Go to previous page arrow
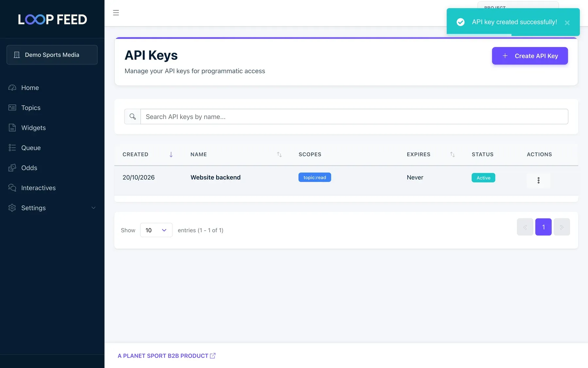Viewport: 588px width, 368px height. tap(525, 227)
